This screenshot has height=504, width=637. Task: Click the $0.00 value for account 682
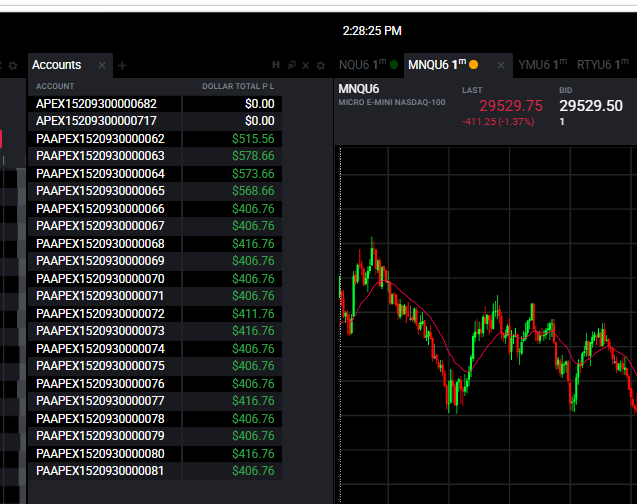[260, 104]
